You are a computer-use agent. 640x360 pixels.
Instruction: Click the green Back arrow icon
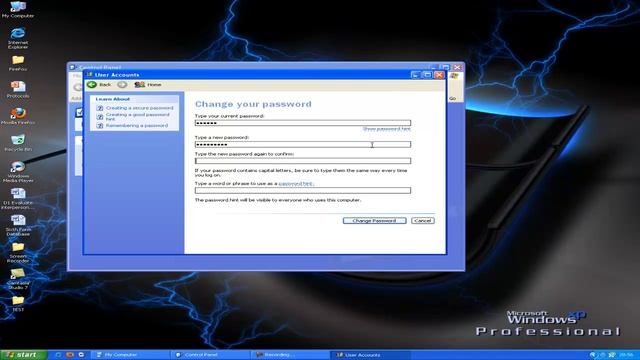92,84
